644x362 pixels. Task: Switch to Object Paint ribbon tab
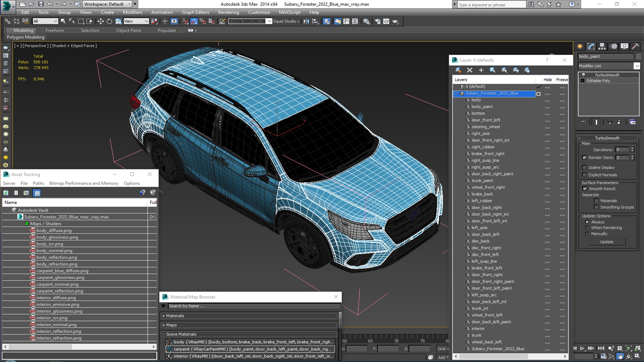128,30
